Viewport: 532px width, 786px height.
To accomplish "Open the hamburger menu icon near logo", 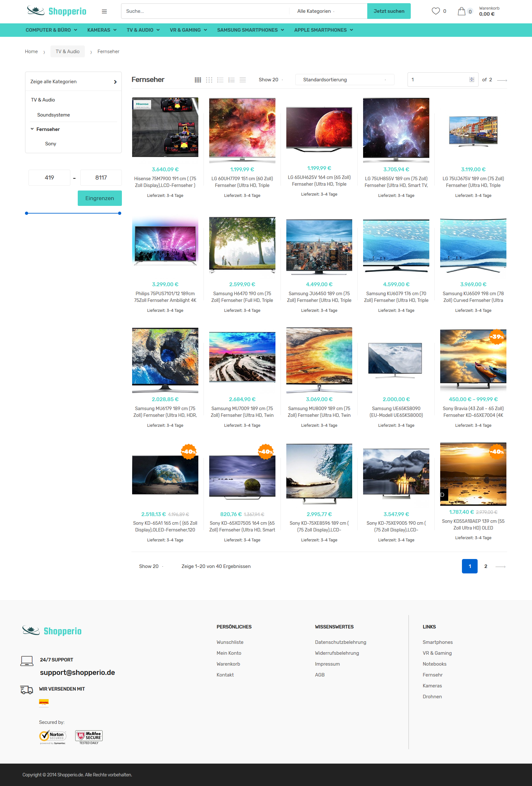I will click(x=104, y=12).
